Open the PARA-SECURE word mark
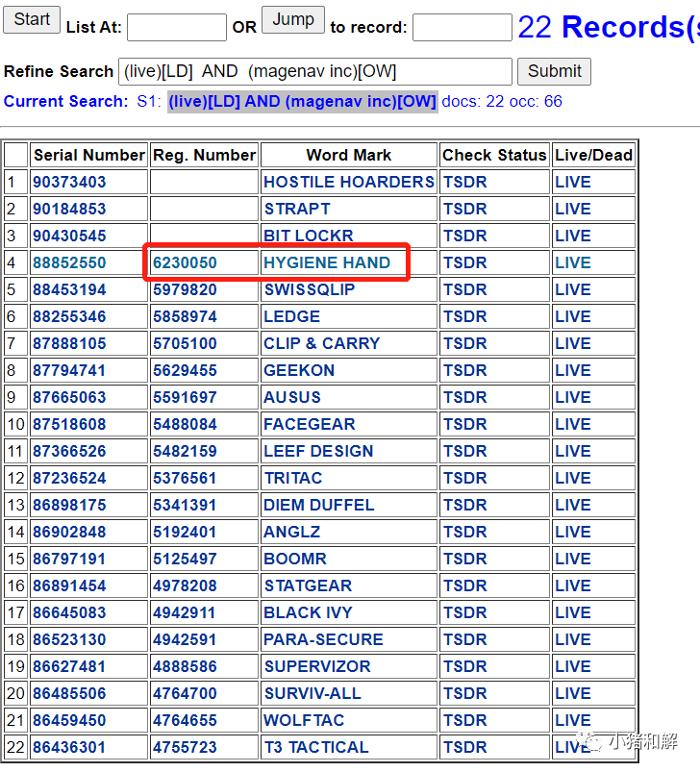700x772 pixels. tap(323, 639)
